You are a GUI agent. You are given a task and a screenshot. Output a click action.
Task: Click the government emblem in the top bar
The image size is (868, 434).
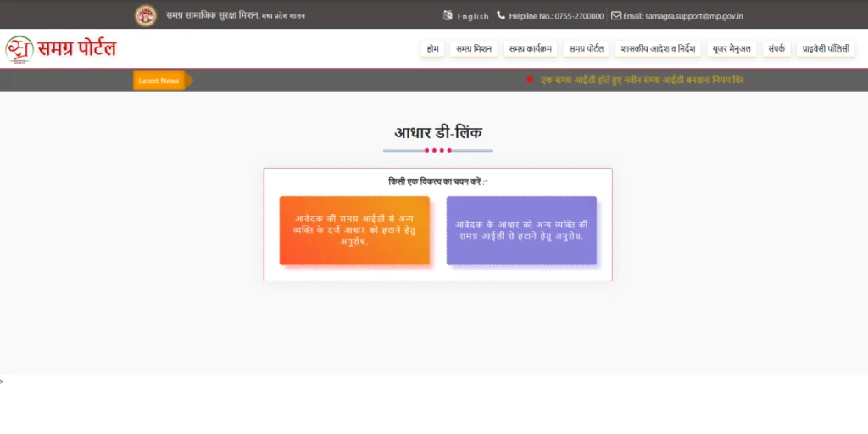click(146, 15)
